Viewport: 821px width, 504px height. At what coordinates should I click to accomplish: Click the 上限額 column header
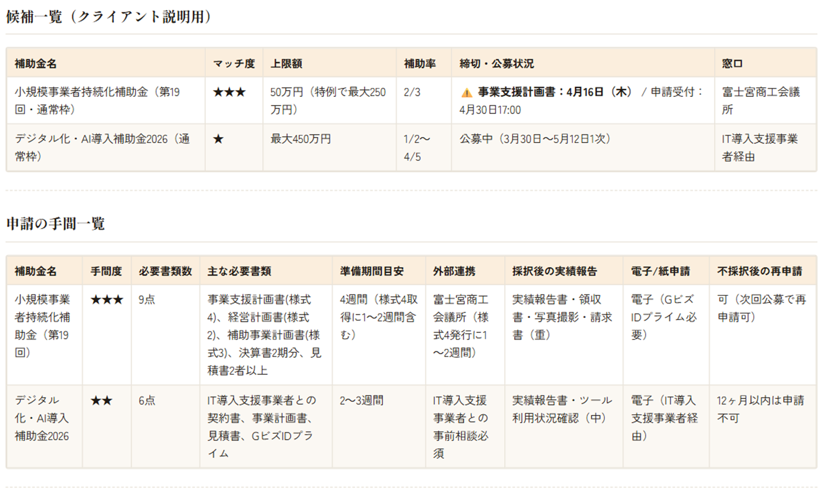point(286,64)
